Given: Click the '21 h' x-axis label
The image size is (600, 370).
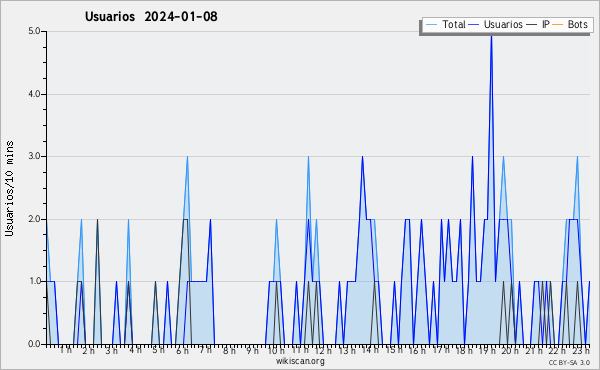Looking at the screenshot, I should [534, 351].
